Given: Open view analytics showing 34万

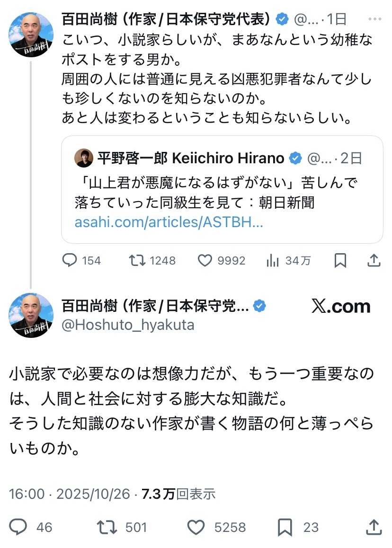Looking at the screenshot, I should [273, 260].
